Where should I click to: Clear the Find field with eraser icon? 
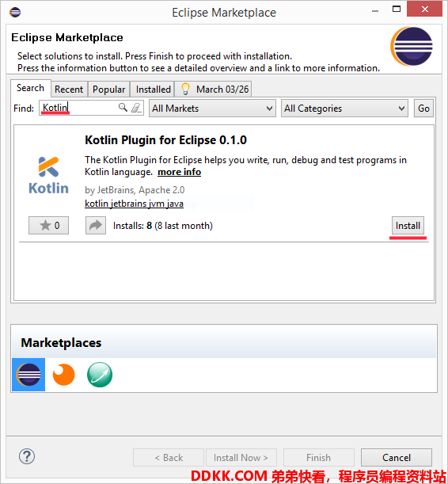tap(136, 108)
